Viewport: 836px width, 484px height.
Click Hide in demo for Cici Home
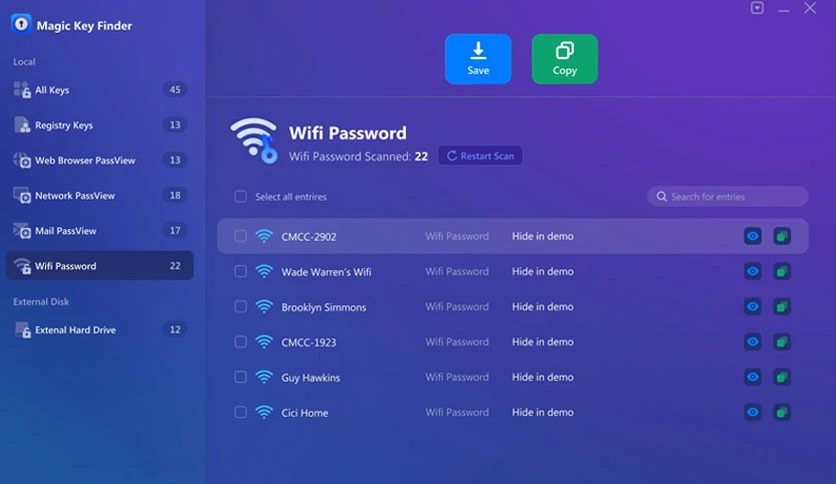[x=543, y=412]
